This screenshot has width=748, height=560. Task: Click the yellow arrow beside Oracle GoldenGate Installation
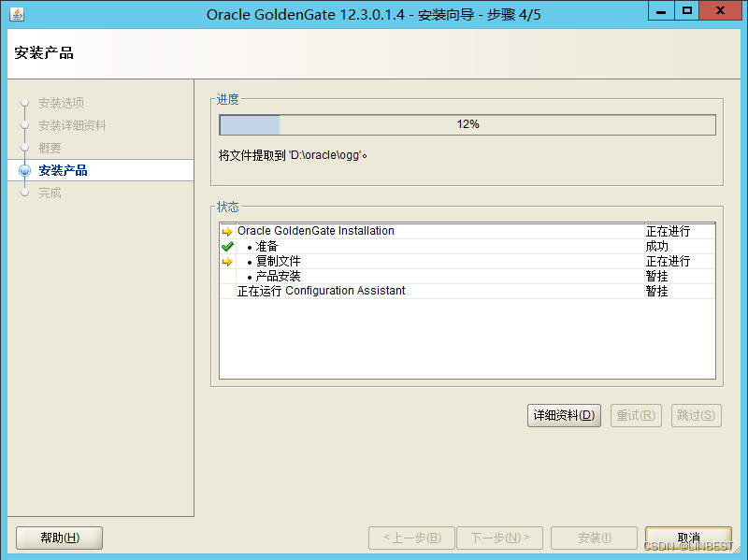click(x=227, y=230)
